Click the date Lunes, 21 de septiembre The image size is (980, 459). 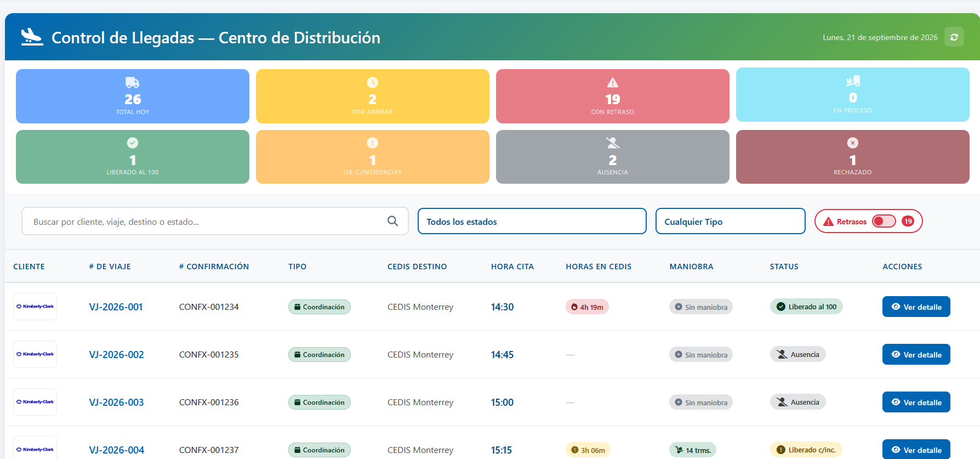[880, 37]
